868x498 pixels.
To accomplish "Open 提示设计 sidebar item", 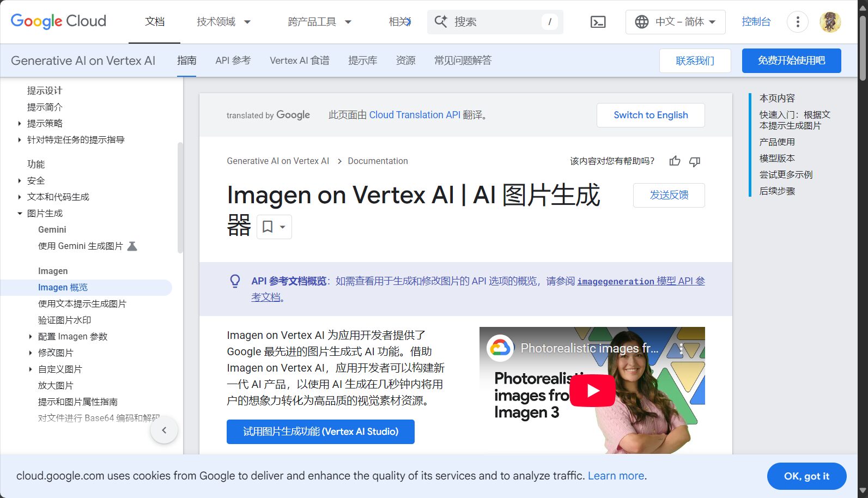I will [x=45, y=90].
